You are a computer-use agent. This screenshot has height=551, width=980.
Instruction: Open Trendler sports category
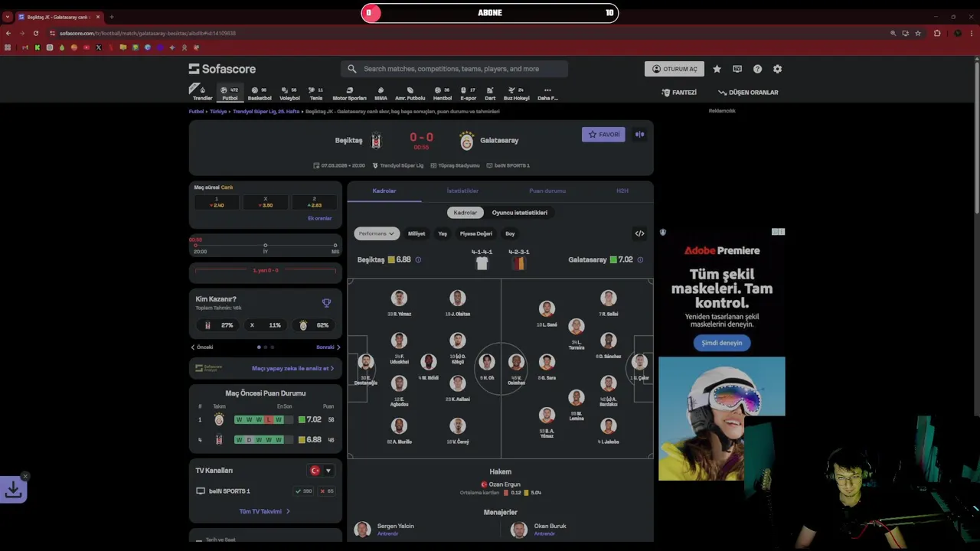point(202,93)
